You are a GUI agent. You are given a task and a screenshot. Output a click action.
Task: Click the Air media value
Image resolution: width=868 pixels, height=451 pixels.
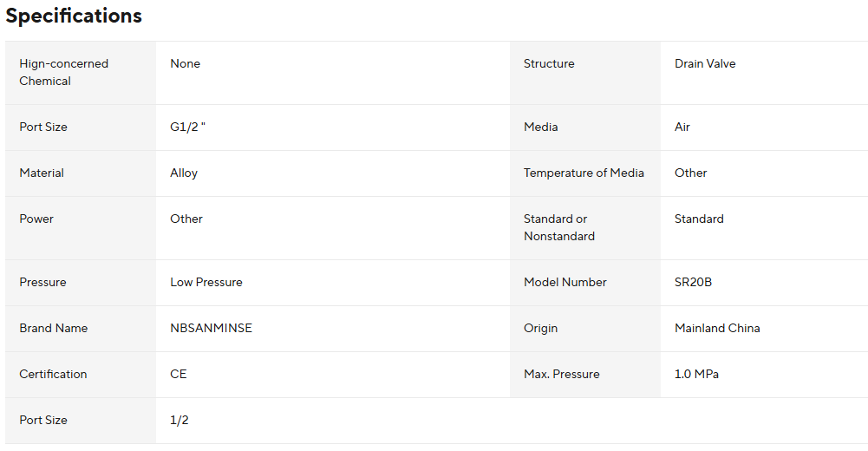coord(682,127)
